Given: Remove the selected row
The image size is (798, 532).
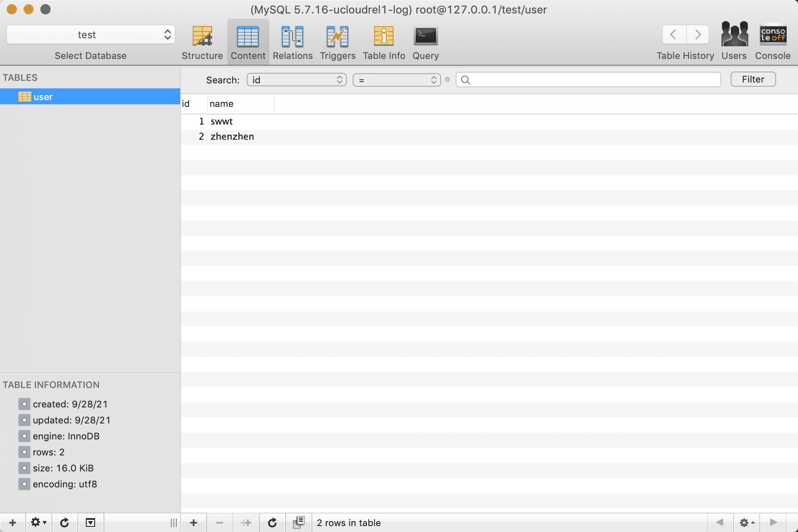Looking at the screenshot, I should click(x=220, y=522).
